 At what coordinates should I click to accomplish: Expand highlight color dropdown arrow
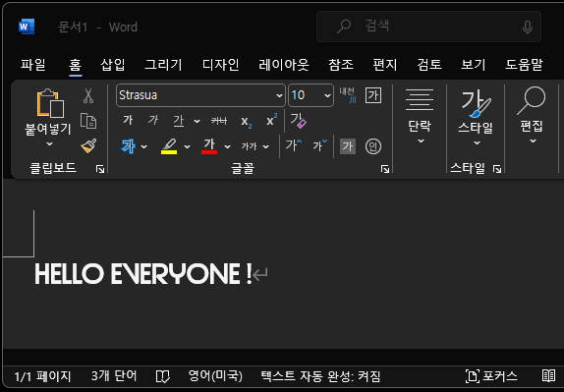tap(187, 146)
